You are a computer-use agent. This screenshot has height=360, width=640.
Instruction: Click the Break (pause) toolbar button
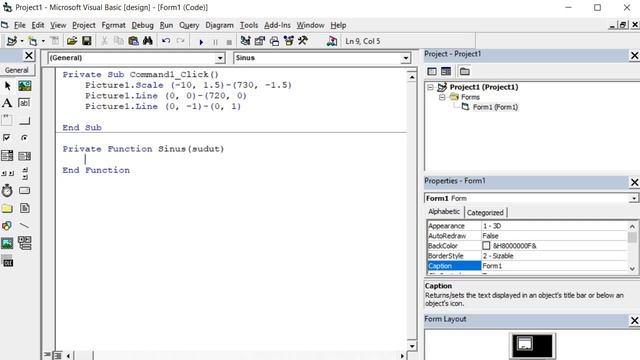pos(215,42)
